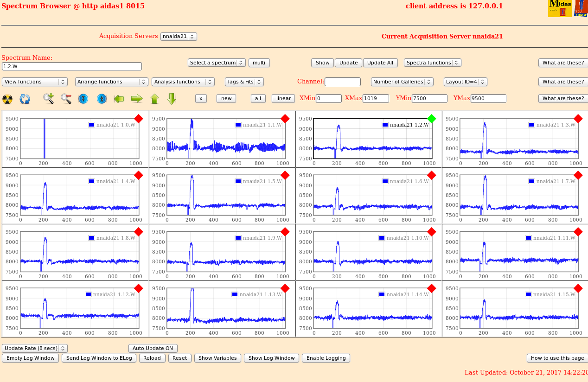Toggle the green diamond tag on spectrum 1.2.W
Screen dimensions: 588x382
click(431, 119)
